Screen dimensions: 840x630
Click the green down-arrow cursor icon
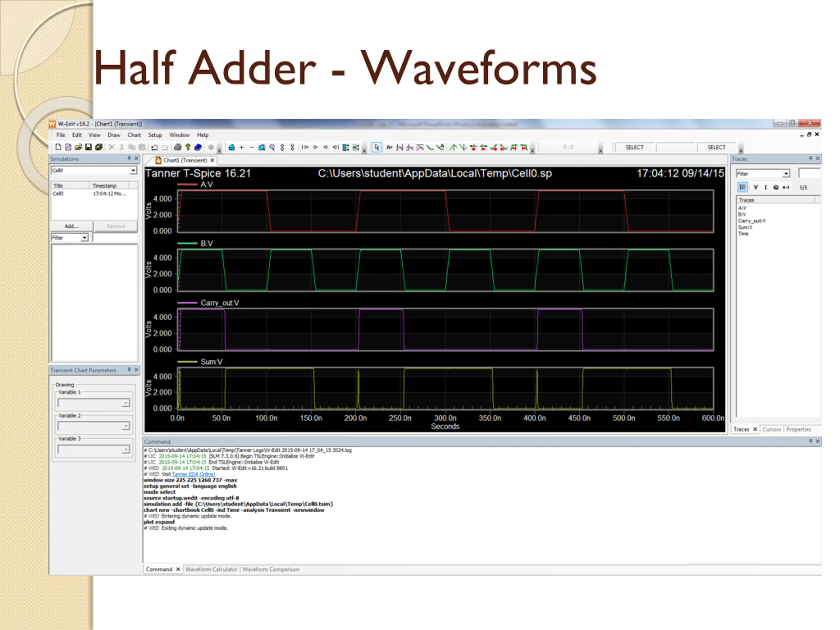[x=463, y=147]
